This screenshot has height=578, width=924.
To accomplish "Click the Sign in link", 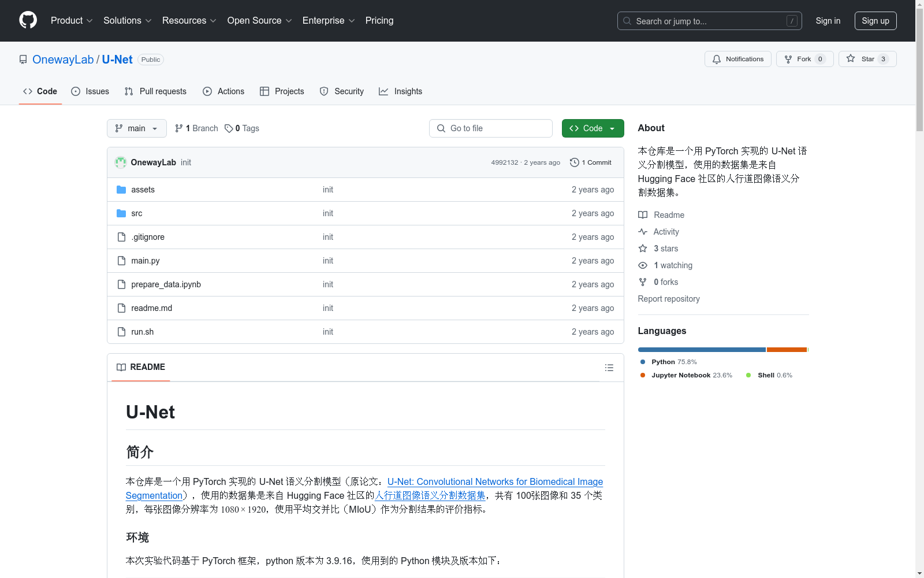I will [x=828, y=21].
